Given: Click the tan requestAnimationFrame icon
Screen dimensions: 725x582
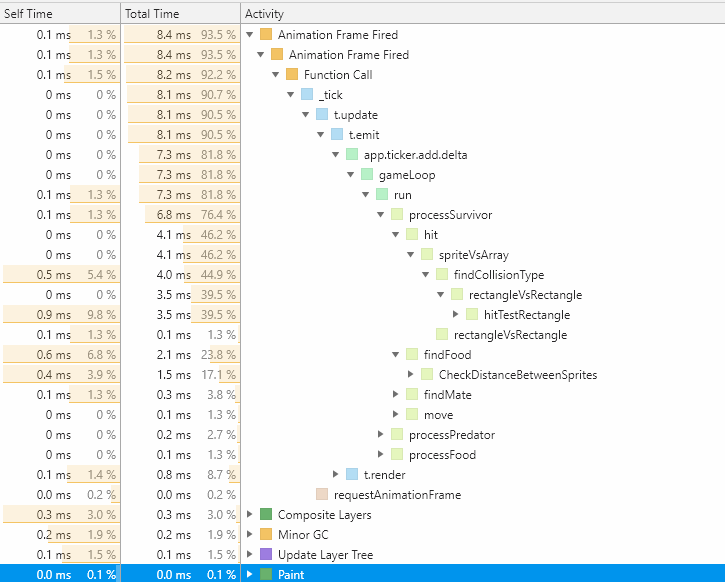Looking at the screenshot, I should click(321, 495).
